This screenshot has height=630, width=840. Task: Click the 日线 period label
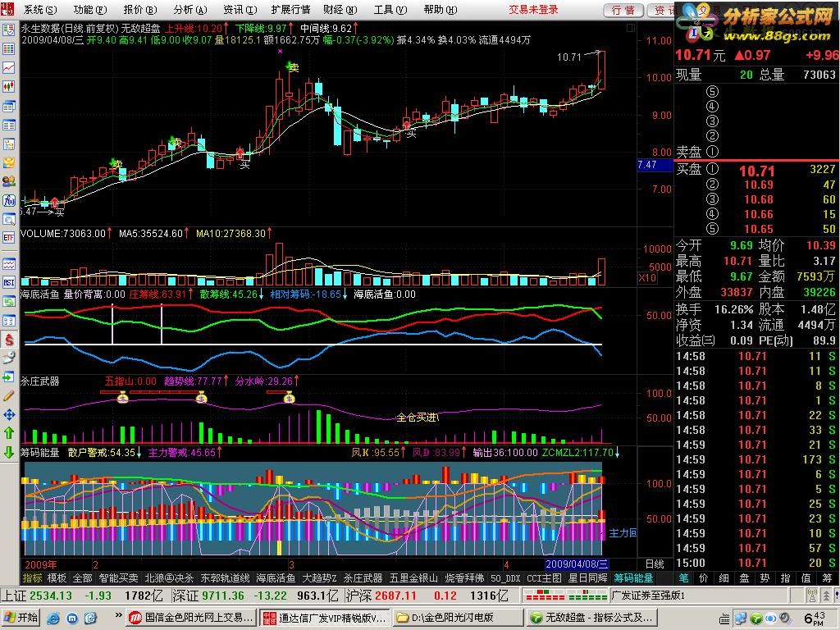click(x=655, y=564)
